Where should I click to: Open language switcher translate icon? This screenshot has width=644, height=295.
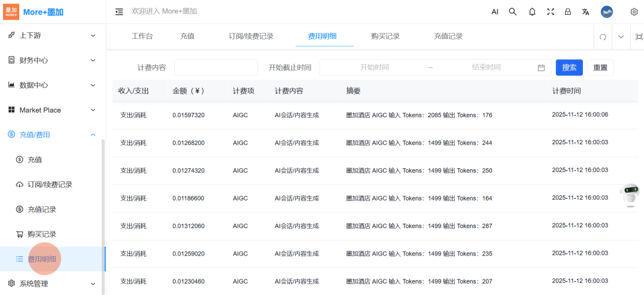point(586,11)
